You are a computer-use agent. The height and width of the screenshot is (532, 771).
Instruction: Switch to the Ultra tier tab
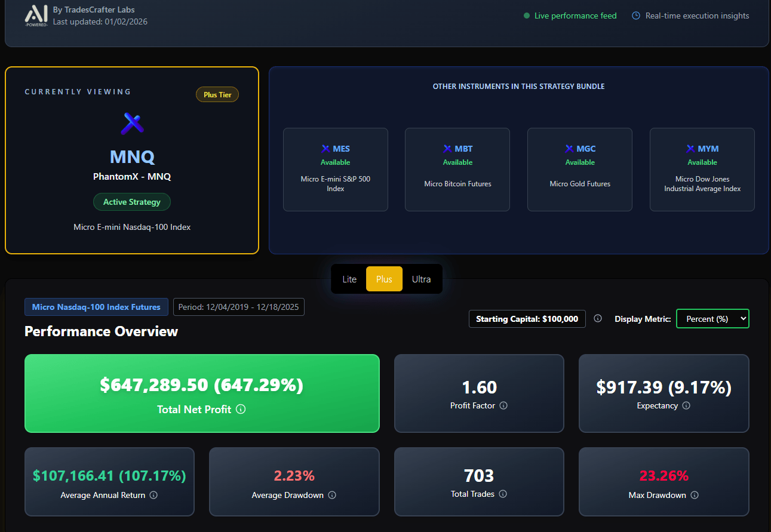pos(421,279)
